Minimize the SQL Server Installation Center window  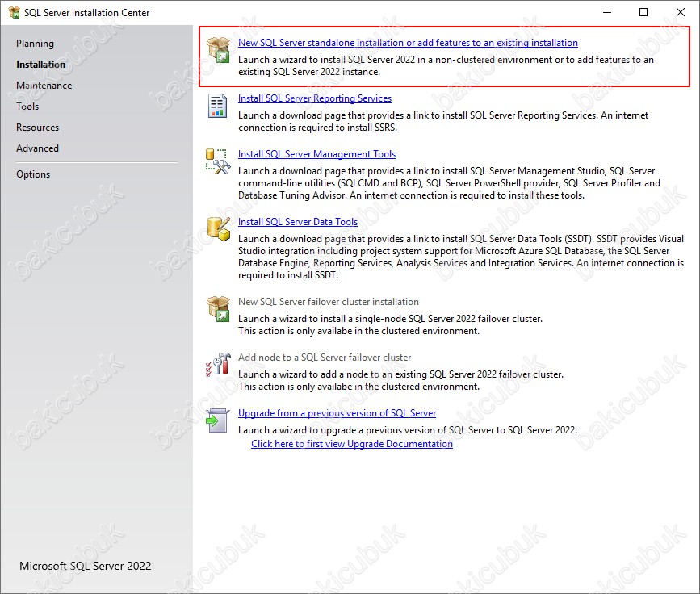pos(607,12)
